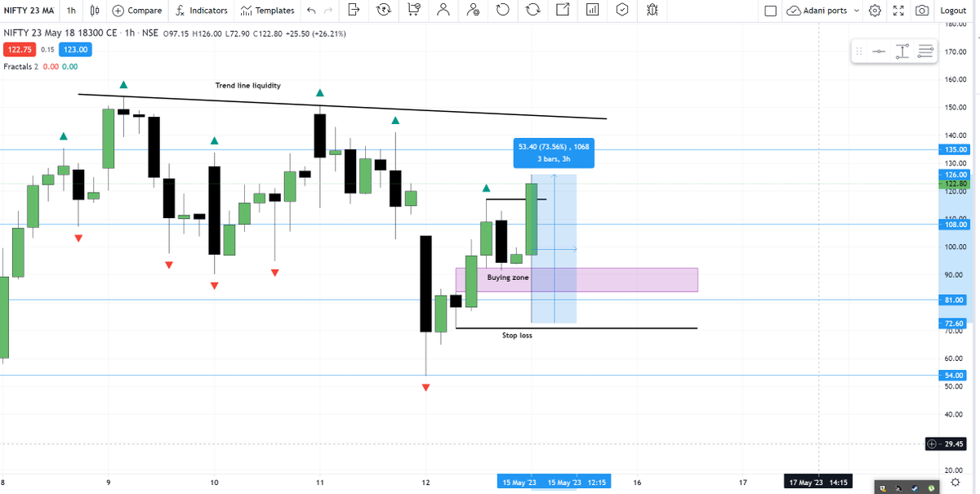Select the horizontal line tool in floating toolbar
This screenshot has width=980, height=494.
(x=878, y=51)
